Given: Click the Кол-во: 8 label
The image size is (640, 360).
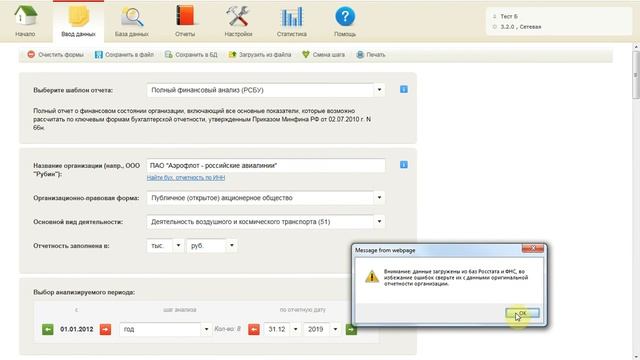Looking at the screenshot, I should point(228,329).
